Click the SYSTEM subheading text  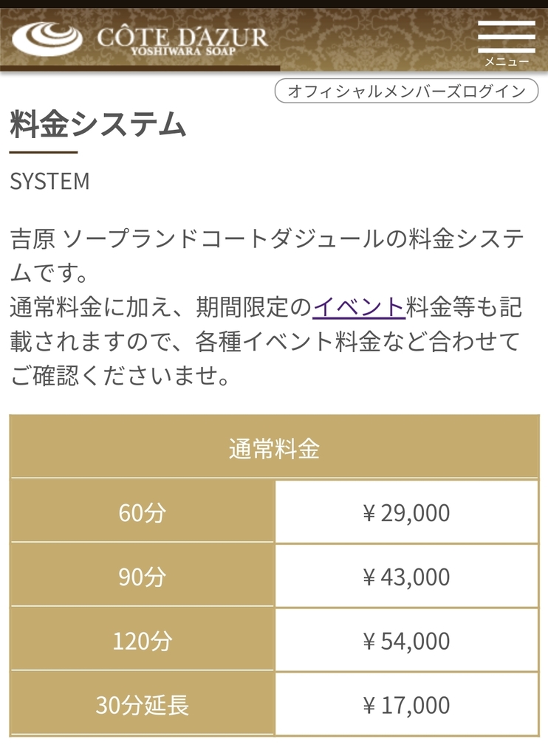pyautogui.click(x=49, y=182)
